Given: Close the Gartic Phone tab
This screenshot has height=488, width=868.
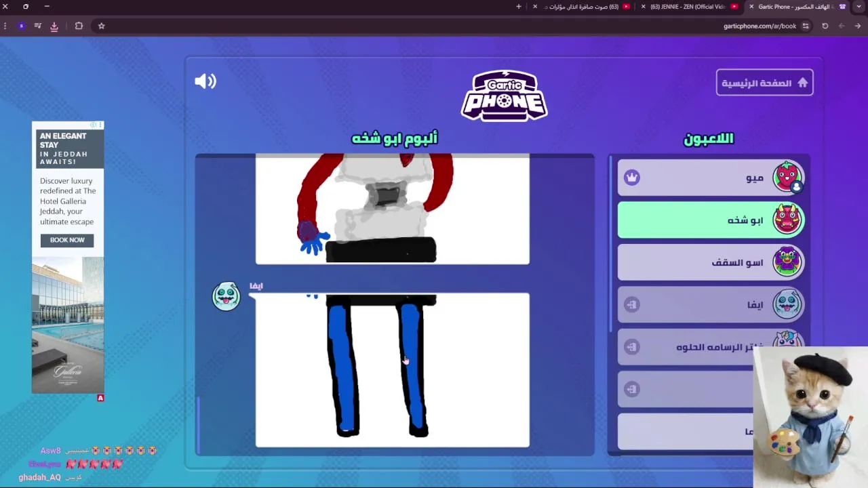Looking at the screenshot, I should pyautogui.click(x=751, y=7).
